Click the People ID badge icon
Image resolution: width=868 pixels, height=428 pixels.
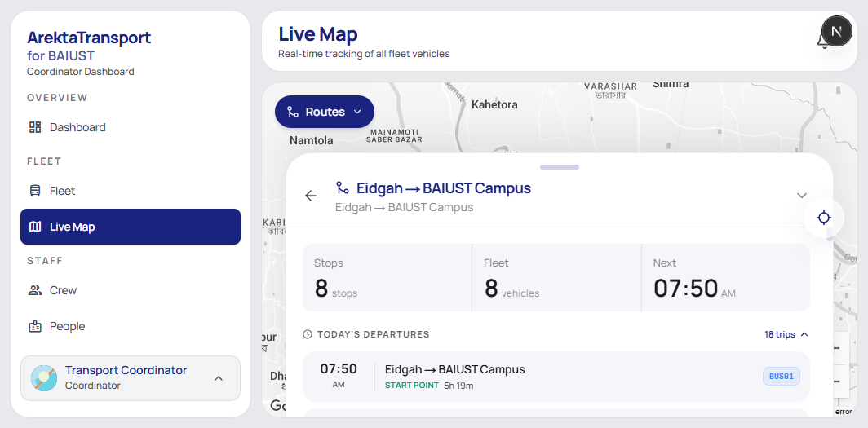pyautogui.click(x=35, y=326)
